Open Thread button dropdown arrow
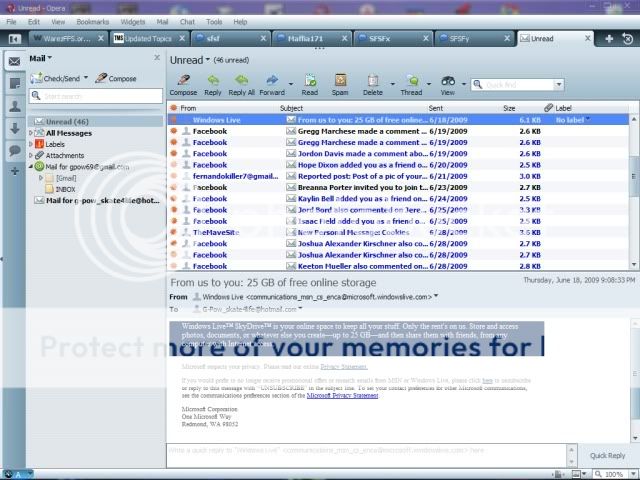 click(x=429, y=84)
